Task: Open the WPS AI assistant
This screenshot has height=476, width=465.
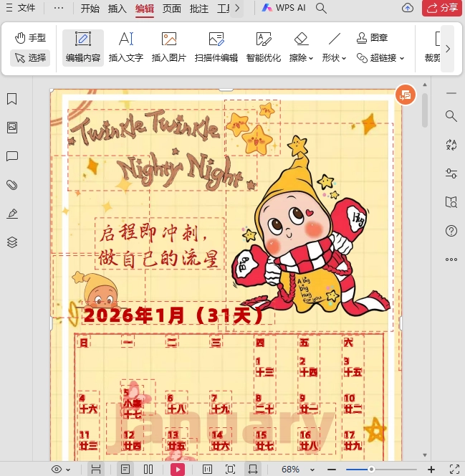Action: click(x=284, y=9)
